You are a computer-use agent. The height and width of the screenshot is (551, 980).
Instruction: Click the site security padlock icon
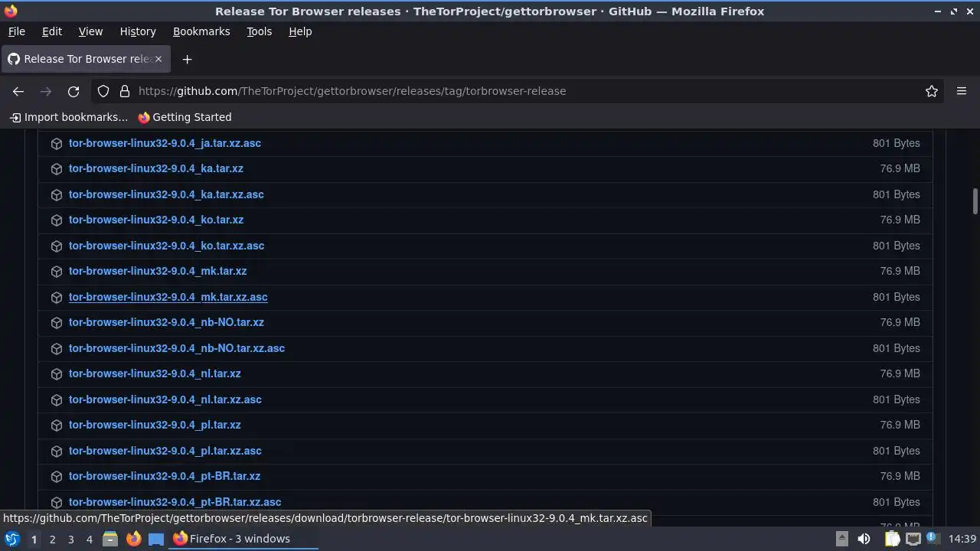click(x=125, y=91)
